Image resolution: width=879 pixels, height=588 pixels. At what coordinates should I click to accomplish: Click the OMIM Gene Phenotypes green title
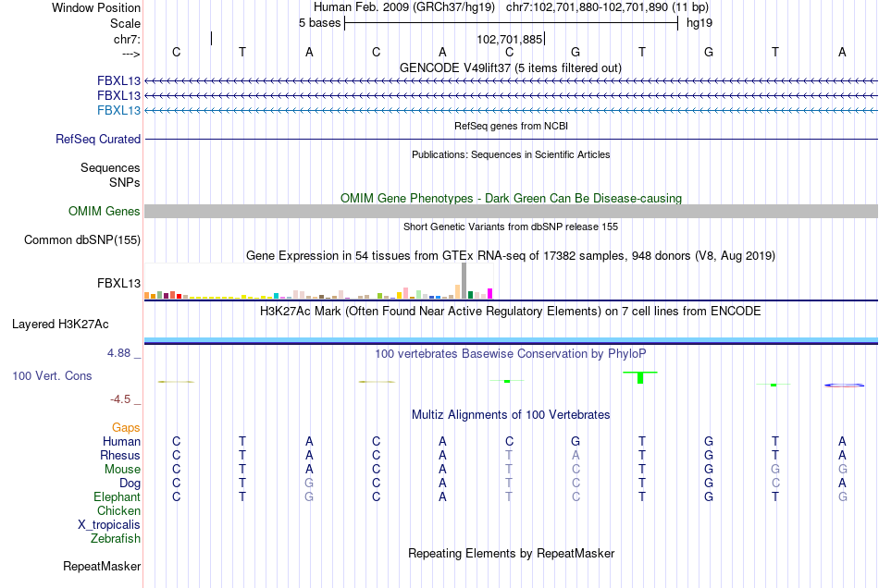click(x=511, y=198)
